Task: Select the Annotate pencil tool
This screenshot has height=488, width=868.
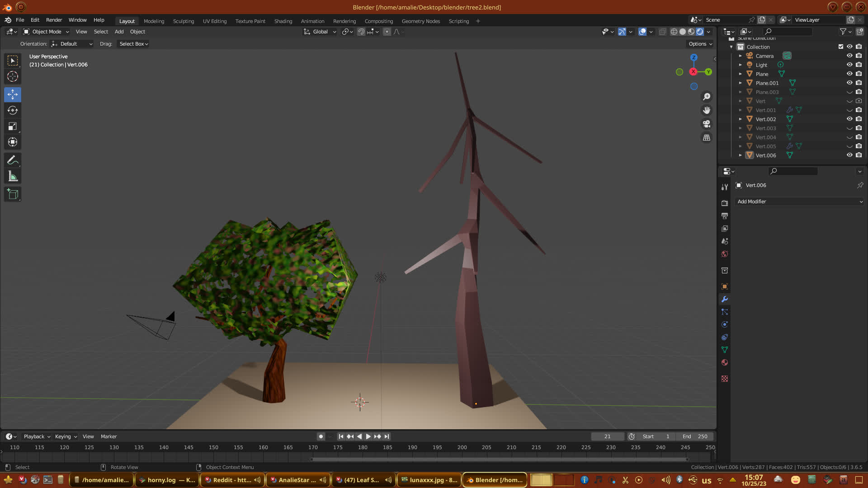Action: click(13, 160)
